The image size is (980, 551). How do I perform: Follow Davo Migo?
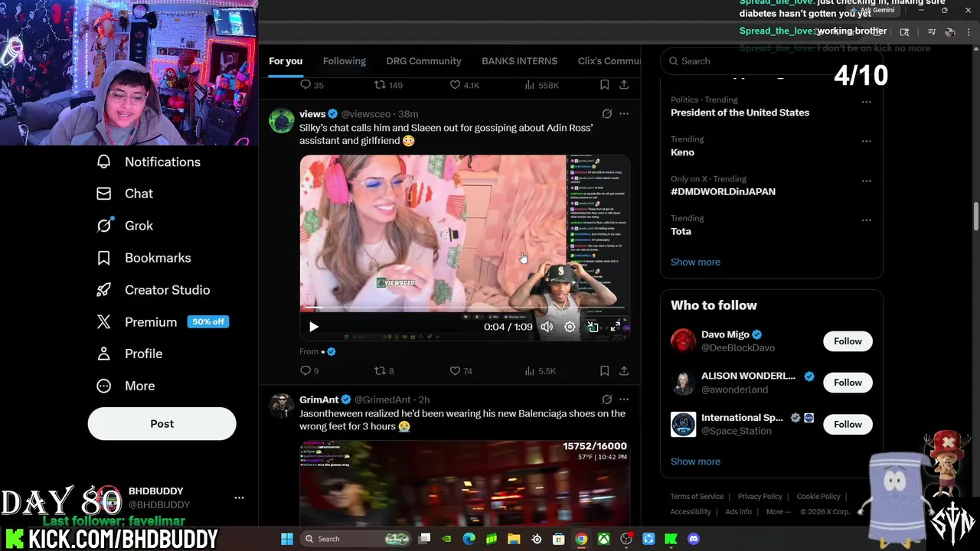click(848, 341)
